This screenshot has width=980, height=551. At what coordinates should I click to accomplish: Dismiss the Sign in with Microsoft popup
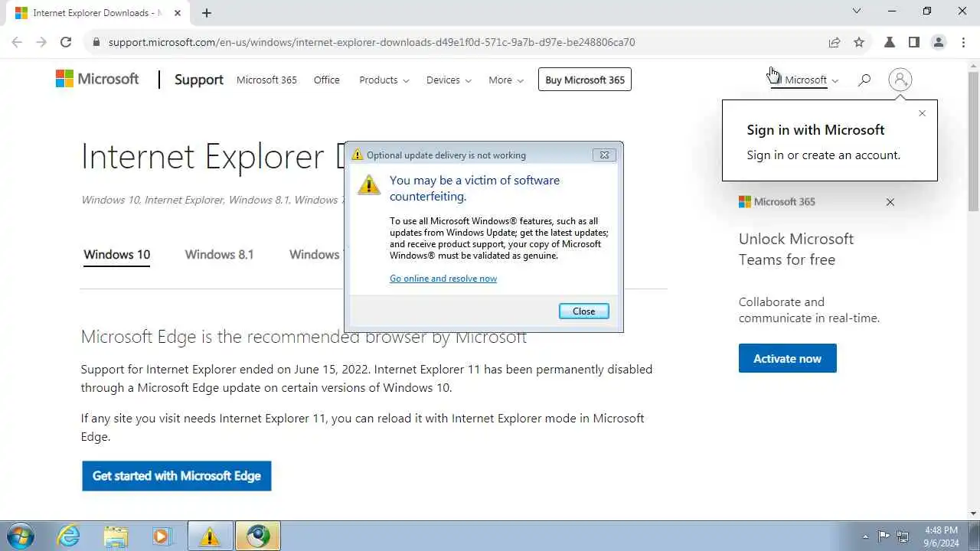coord(922,113)
